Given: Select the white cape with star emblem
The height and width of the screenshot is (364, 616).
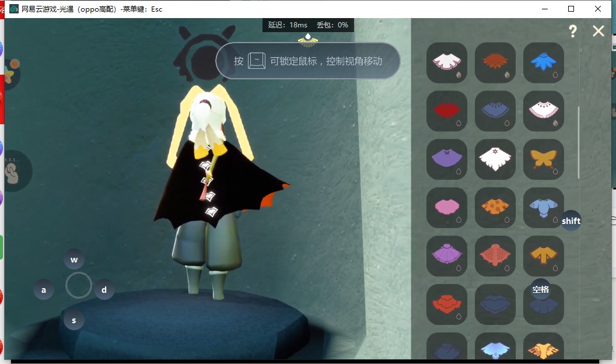Looking at the screenshot, I should tap(495, 159).
